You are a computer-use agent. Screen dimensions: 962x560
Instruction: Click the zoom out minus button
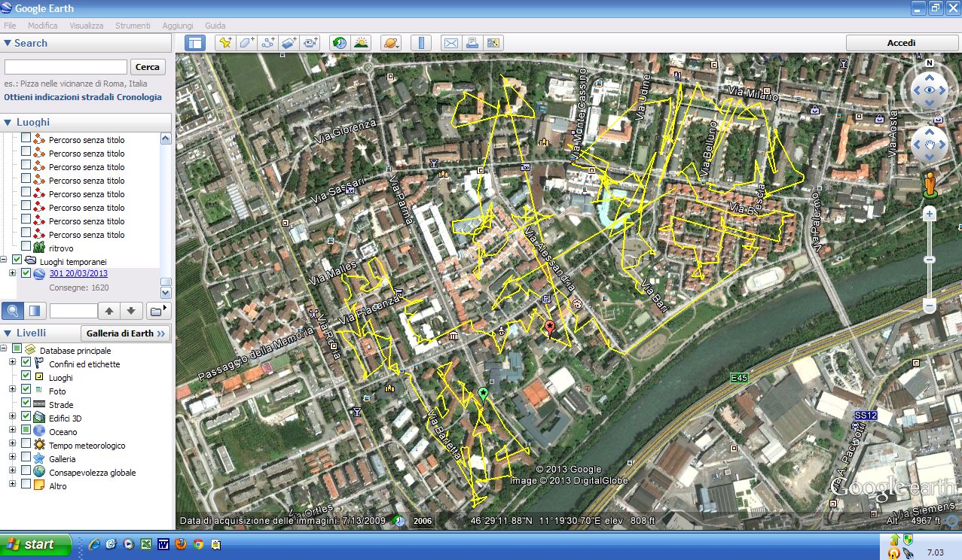[x=929, y=306]
